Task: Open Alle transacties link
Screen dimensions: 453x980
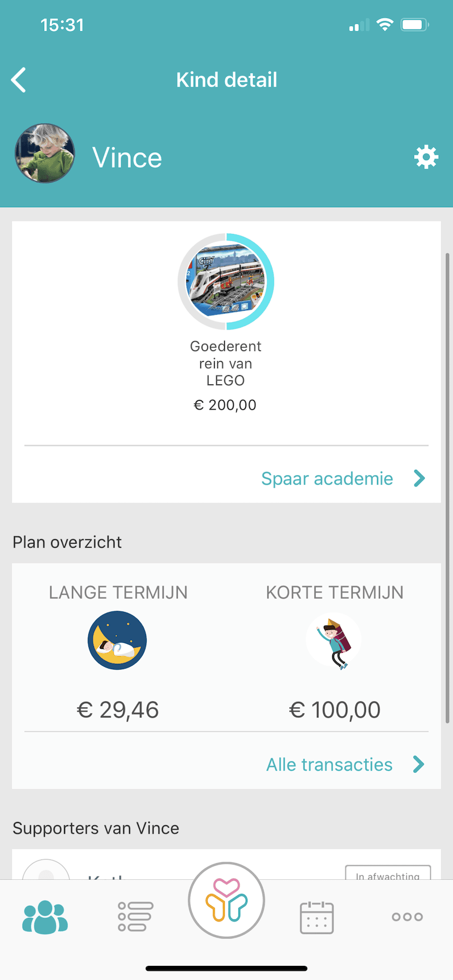Action: 329,764
